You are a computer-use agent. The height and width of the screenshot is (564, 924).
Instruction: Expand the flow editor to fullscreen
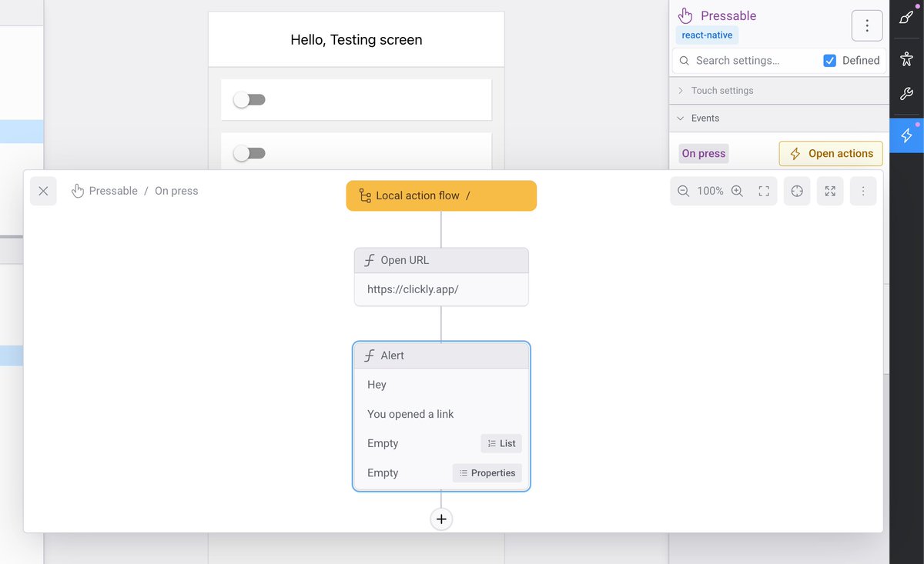830,191
